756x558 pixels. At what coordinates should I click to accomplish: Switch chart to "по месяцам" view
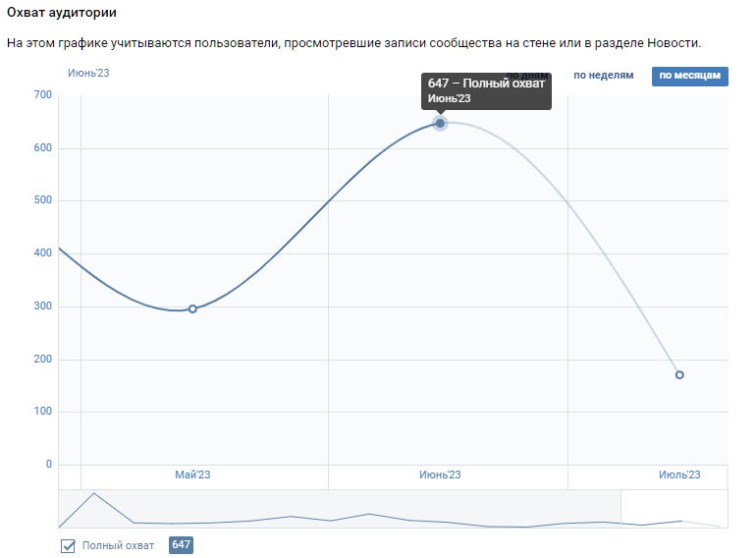click(x=689, y=76)
